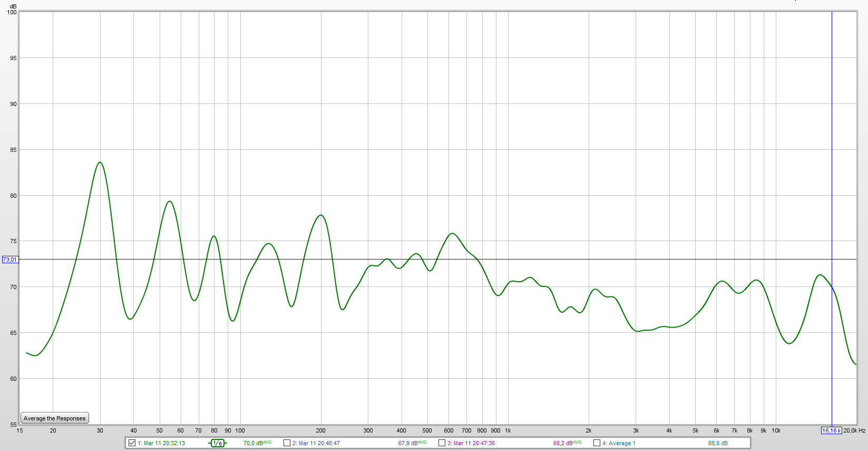Click the 68,2 dB AVG readout
Viewport: 868px width, 451px height.
pyautogui.click(x=567, y=443)
